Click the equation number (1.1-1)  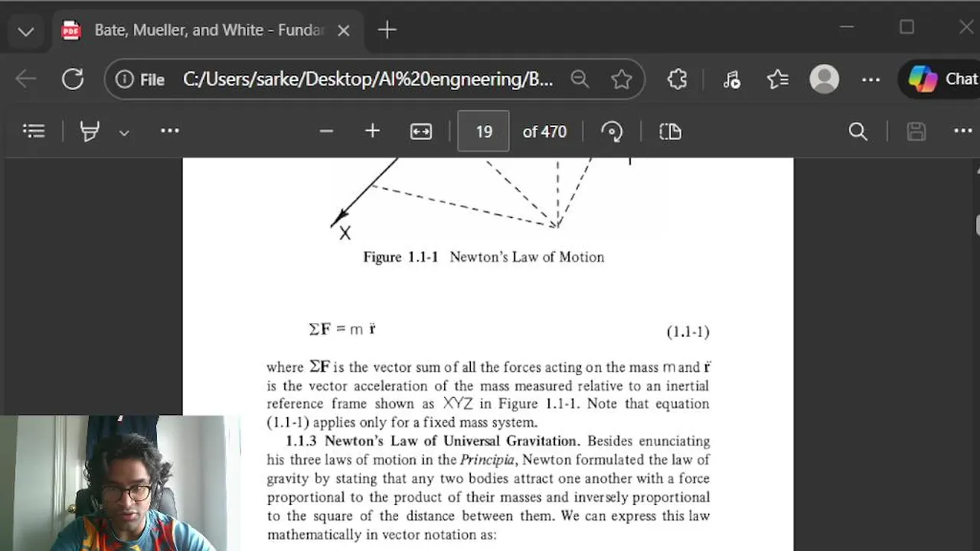pyautogui.click(x=688, y=332)
